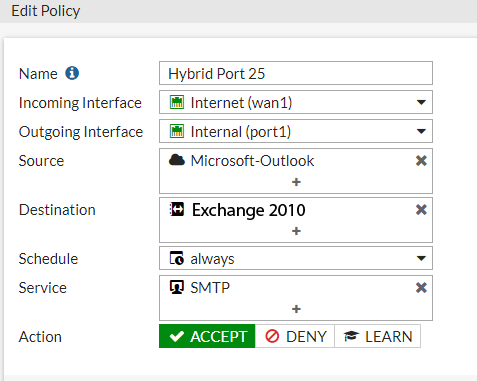
Task: Edit the policy Name input field
Action: click(x=296, y=73)
